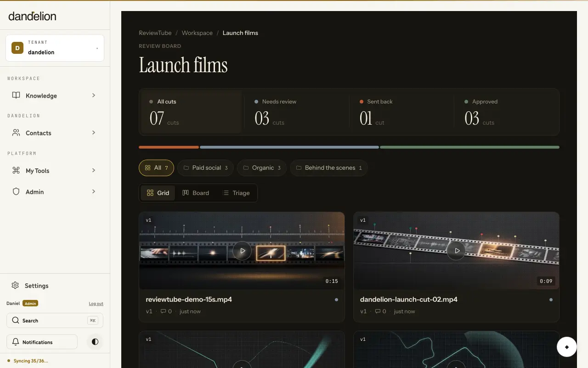Screen dimensions: 588x368
Task: Click the 0:15 duration label
Action: pyautogui.click(x=332, y=281)
